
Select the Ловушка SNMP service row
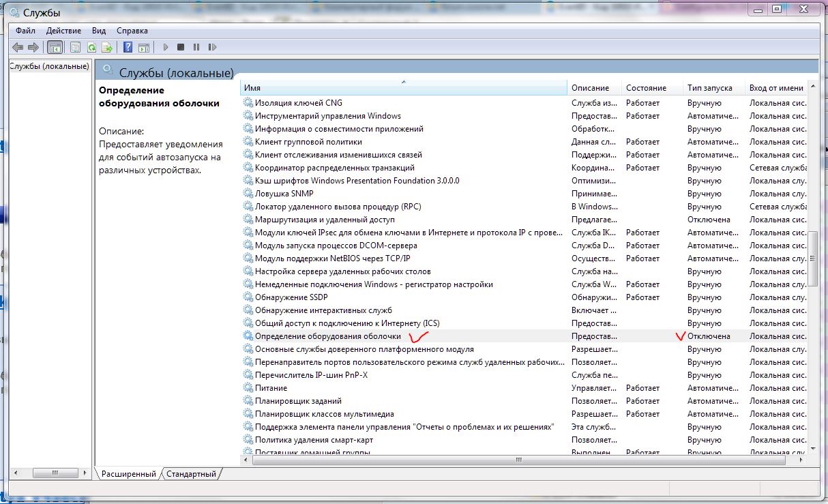284,194
